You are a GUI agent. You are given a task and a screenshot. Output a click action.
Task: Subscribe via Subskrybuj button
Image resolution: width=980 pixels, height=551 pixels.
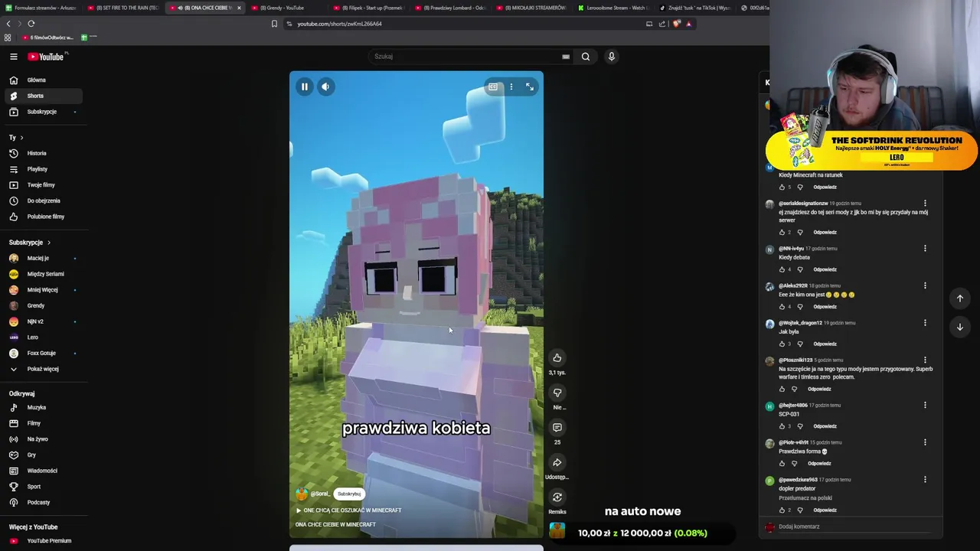(349, 494)
